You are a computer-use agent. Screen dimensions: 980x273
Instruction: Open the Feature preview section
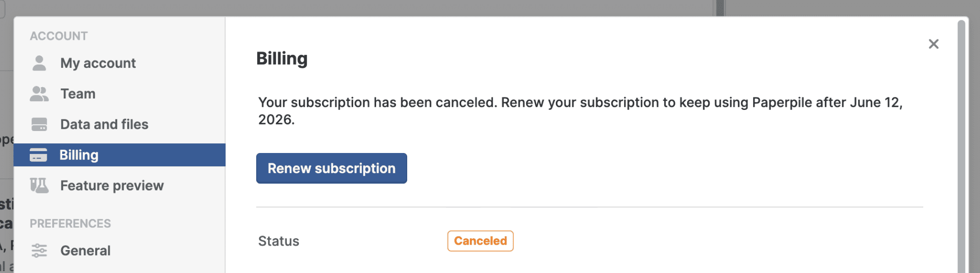[112, 186]
